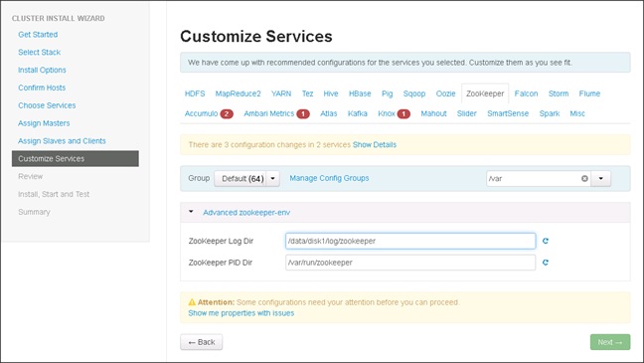Viewport: 644px width, 363px height.
Task: Click the undo icon beside ZooKeeper PID Dir
Action: 545,263
